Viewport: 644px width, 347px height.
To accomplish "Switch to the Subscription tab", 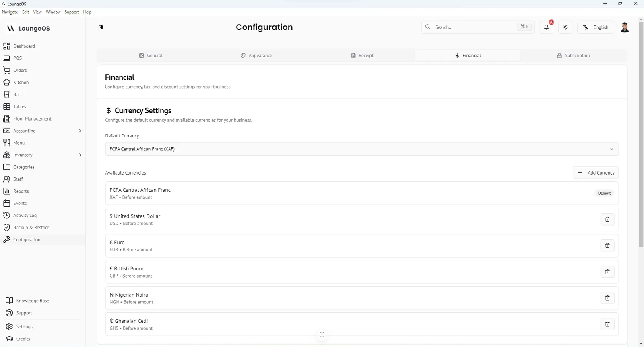I will tap(574, 56).
